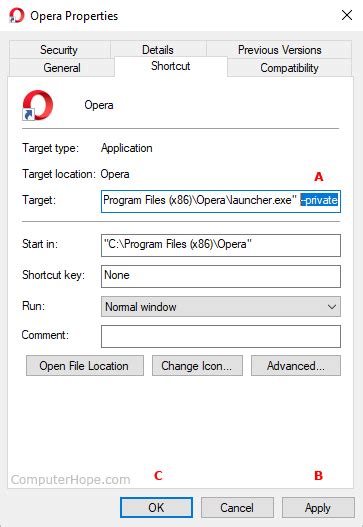
Task: Click the "Opera Properties" window title
Action: [x=74, y=16]
